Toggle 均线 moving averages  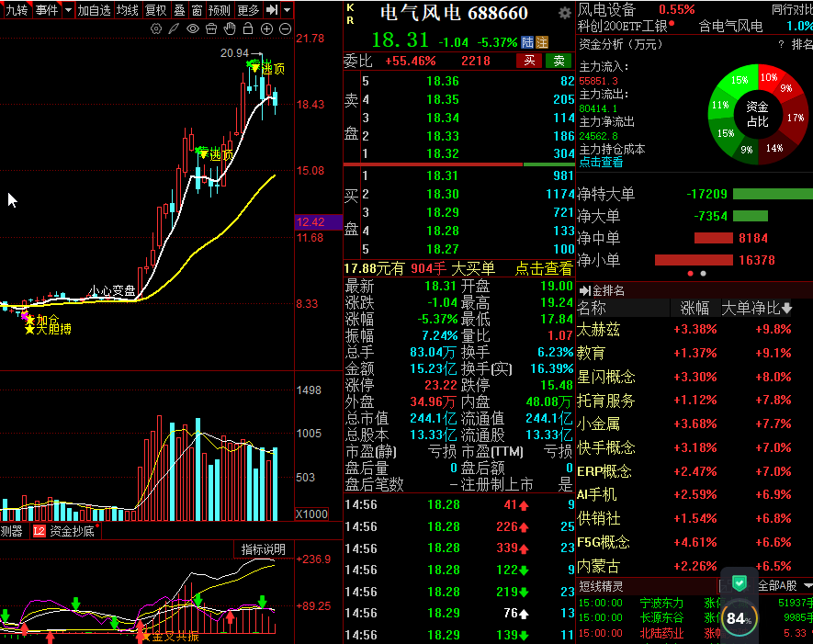[127, 10]
